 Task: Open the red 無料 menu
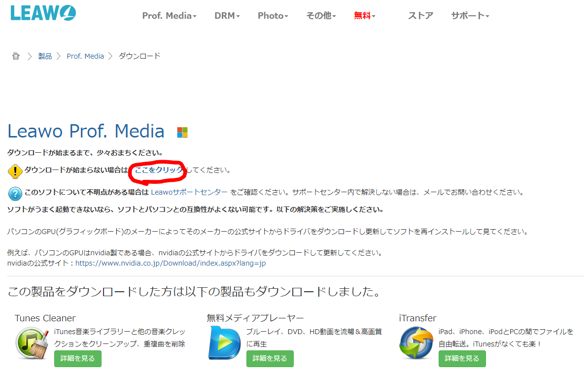tap(364, 16)
